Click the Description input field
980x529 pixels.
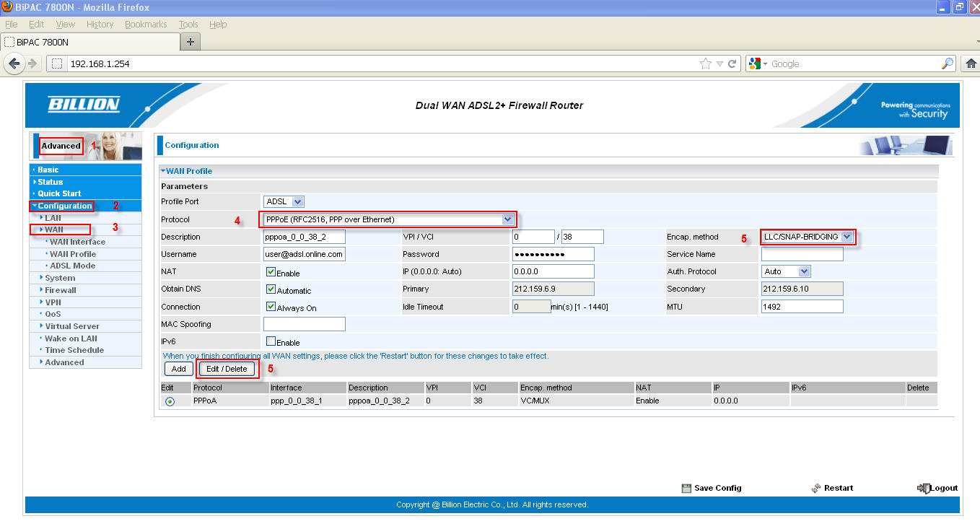305,237
